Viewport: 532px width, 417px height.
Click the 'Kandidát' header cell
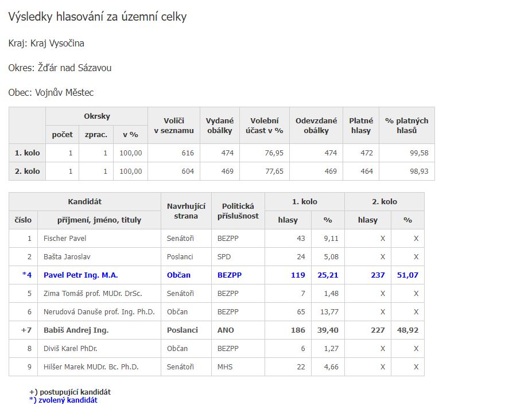(84, 202)
